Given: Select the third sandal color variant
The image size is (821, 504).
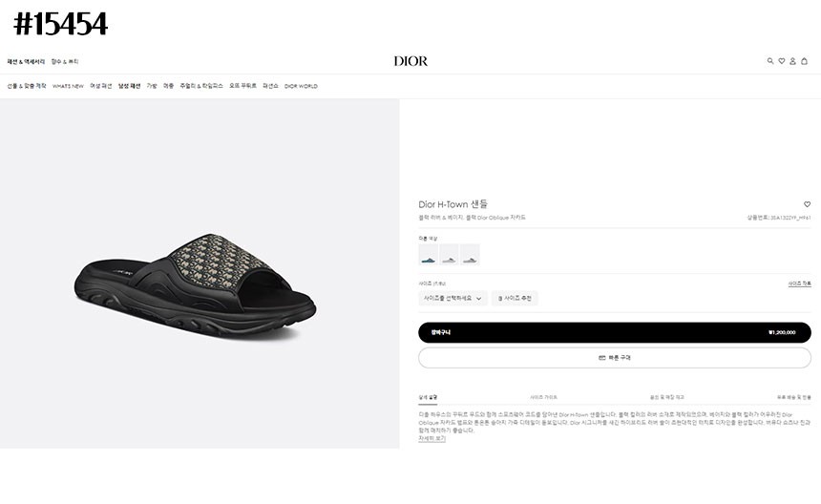Looking at the screenshot, I should (470, 254).
